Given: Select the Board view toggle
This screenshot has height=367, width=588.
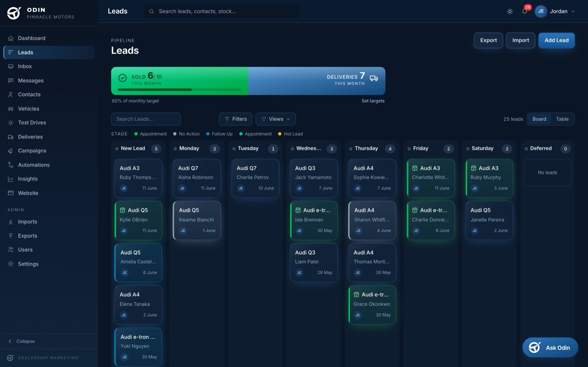Looking at the screenshot, I should pyautogui.click(x=539, y=119).
